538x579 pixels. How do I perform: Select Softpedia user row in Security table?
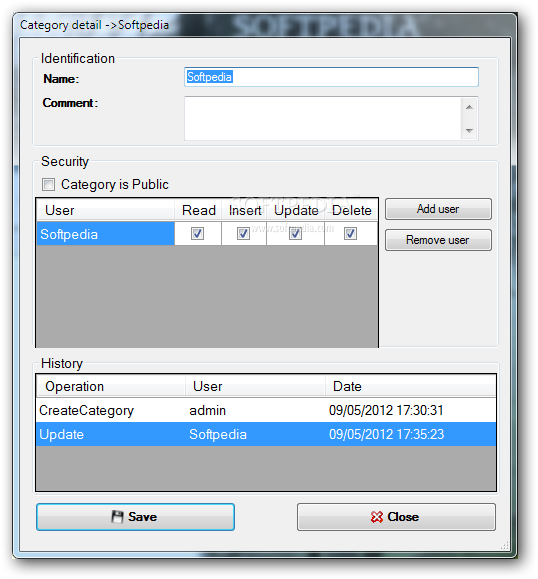click(x=207, y=234)
